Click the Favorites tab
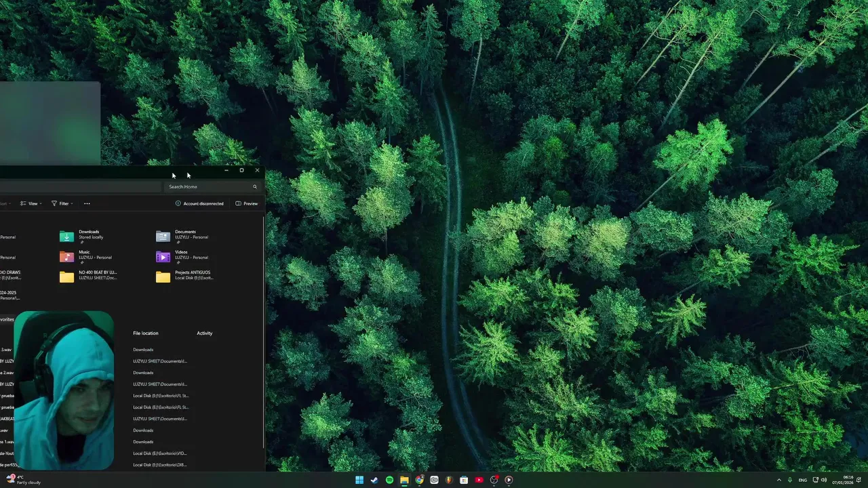This screenshot has width=868, height=488. pyautogui.click(x=7, y=319)
